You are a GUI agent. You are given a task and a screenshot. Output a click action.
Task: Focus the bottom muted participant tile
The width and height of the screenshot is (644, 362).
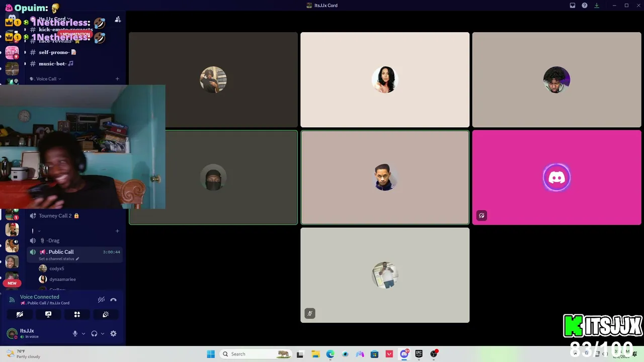pos(385,275)
